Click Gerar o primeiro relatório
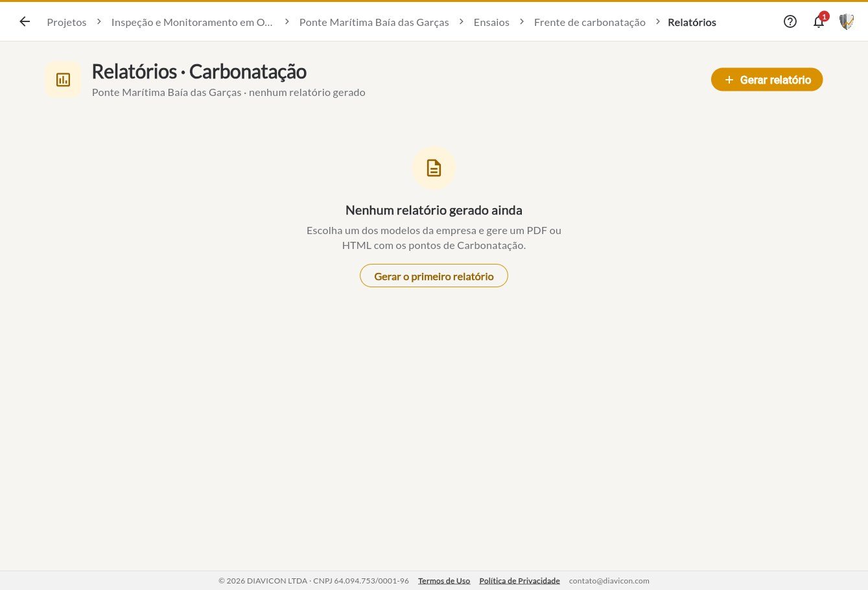 [434, 276]
